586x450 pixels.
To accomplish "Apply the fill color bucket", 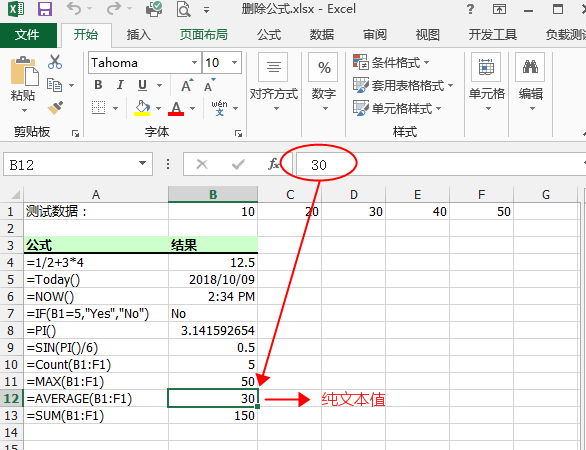I will (x=142, y=108).
